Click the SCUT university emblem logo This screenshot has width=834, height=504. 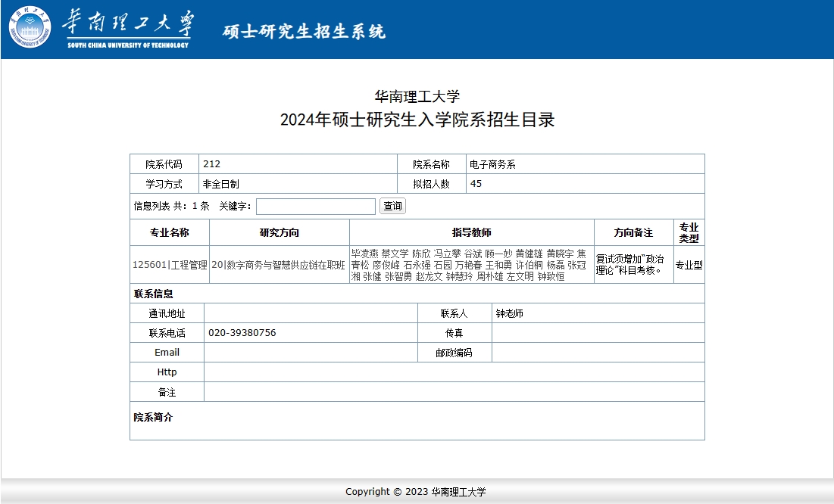30,28
